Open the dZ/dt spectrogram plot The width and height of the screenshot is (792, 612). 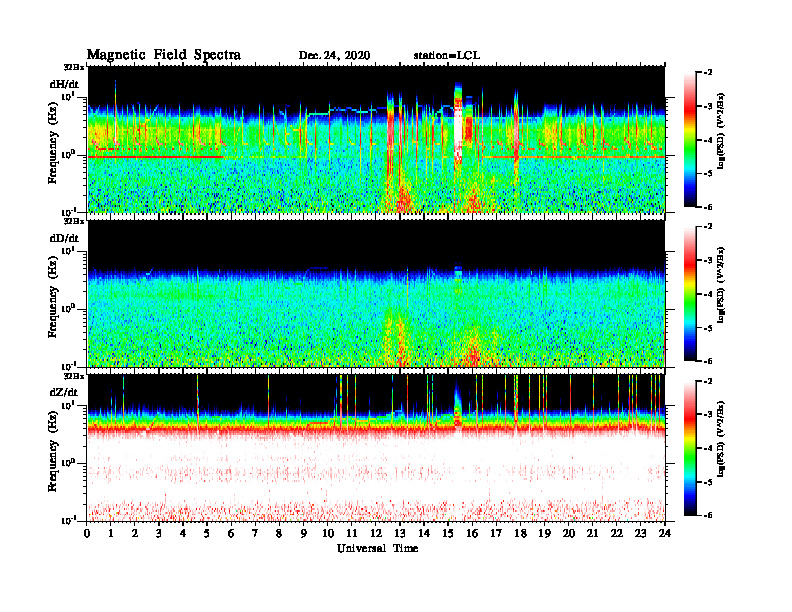(x=376, y=448)
